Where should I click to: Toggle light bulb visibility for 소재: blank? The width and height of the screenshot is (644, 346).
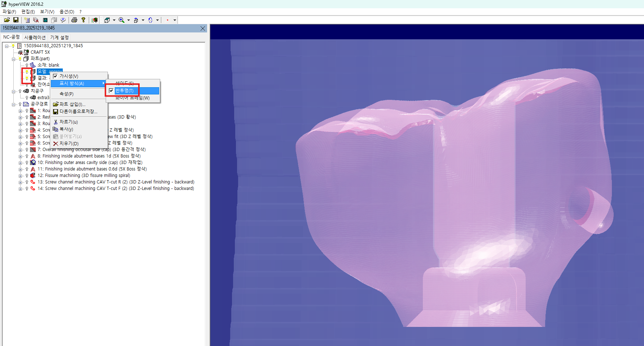tap(27, 65)
